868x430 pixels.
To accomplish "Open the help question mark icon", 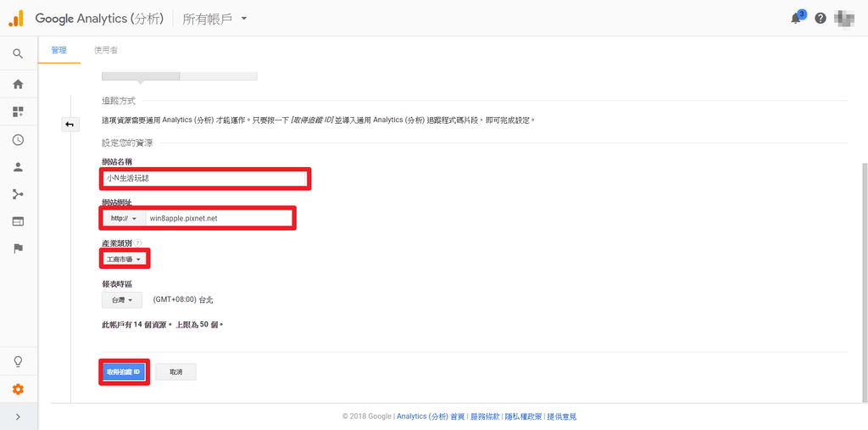I will click(x=821, y=19).
